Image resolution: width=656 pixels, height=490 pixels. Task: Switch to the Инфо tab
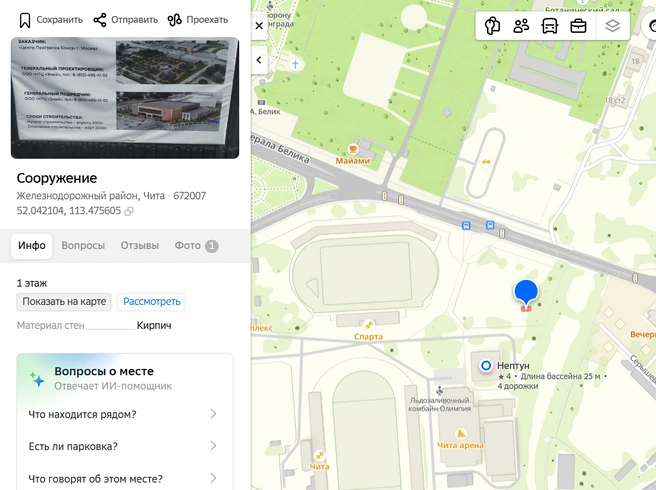click(32, 246)
